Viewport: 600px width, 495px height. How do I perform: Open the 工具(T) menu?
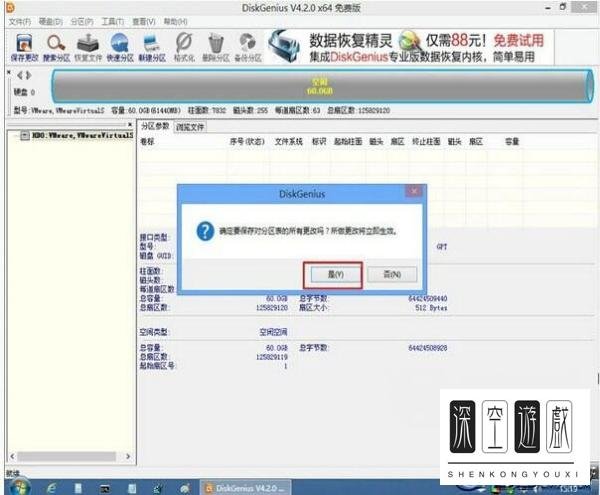(x=112, y=21)
